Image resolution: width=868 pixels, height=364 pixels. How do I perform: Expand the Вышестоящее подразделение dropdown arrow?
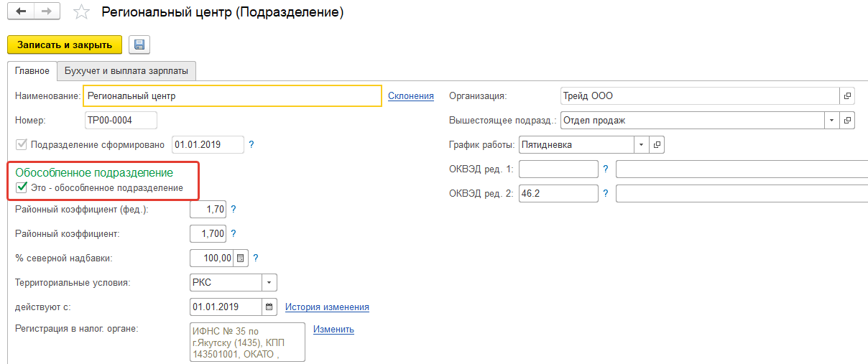tap(831, 121)
